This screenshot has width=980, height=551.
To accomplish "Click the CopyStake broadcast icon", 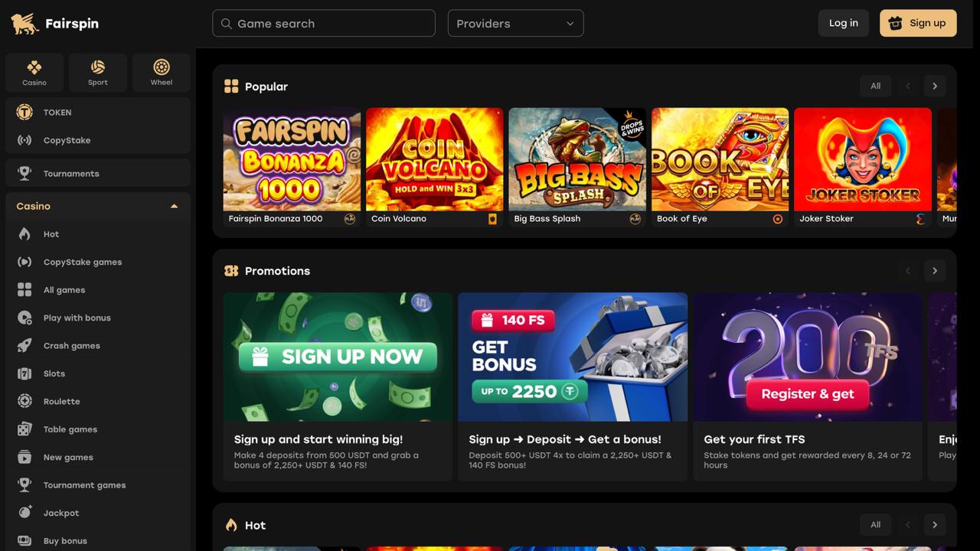I will click(x=24, y=140).
